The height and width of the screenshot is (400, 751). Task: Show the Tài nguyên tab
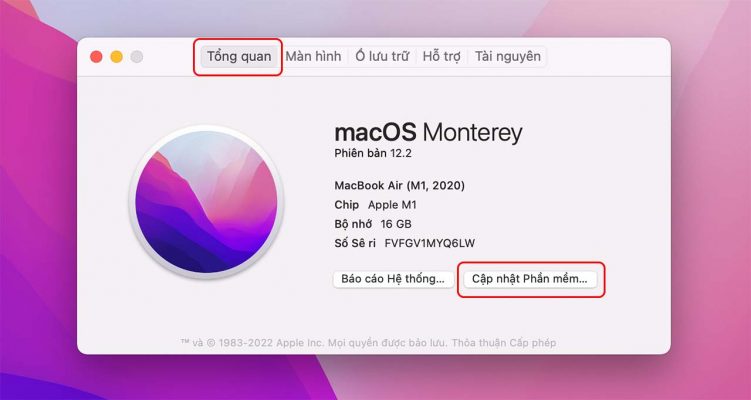(x=508, y=57)
